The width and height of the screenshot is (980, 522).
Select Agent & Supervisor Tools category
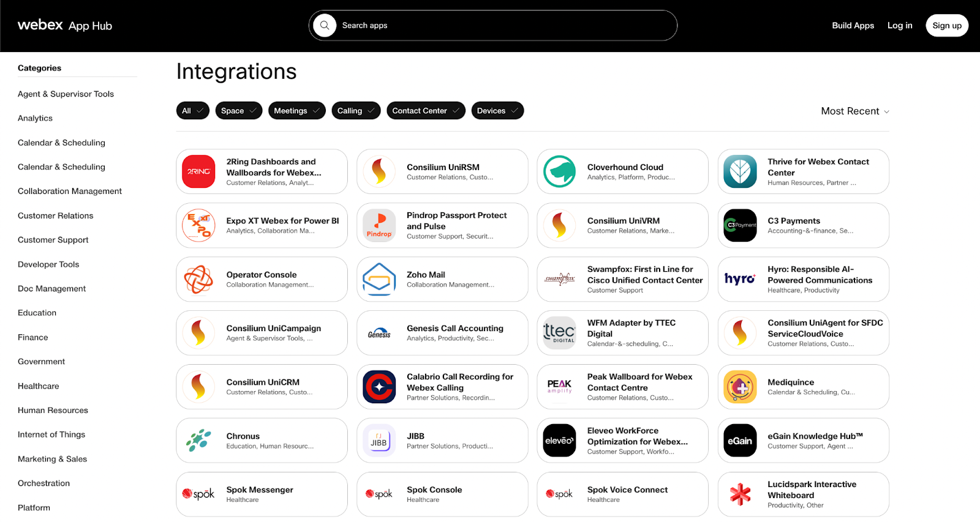coord(66,94)
